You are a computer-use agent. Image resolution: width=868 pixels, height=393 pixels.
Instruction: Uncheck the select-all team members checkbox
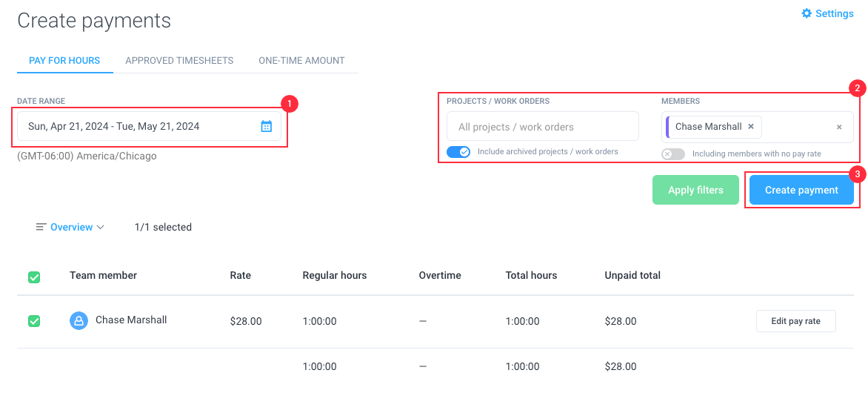pos(34,277)
